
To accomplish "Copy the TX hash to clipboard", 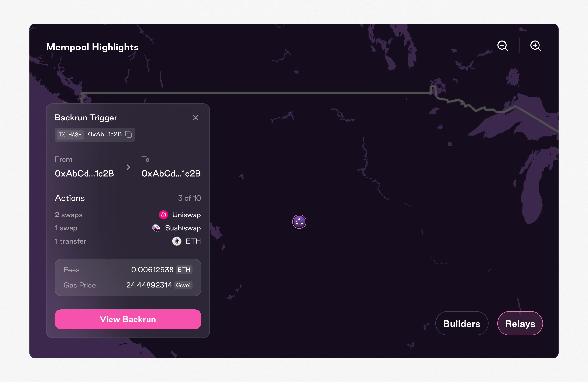I will point(128,134).
